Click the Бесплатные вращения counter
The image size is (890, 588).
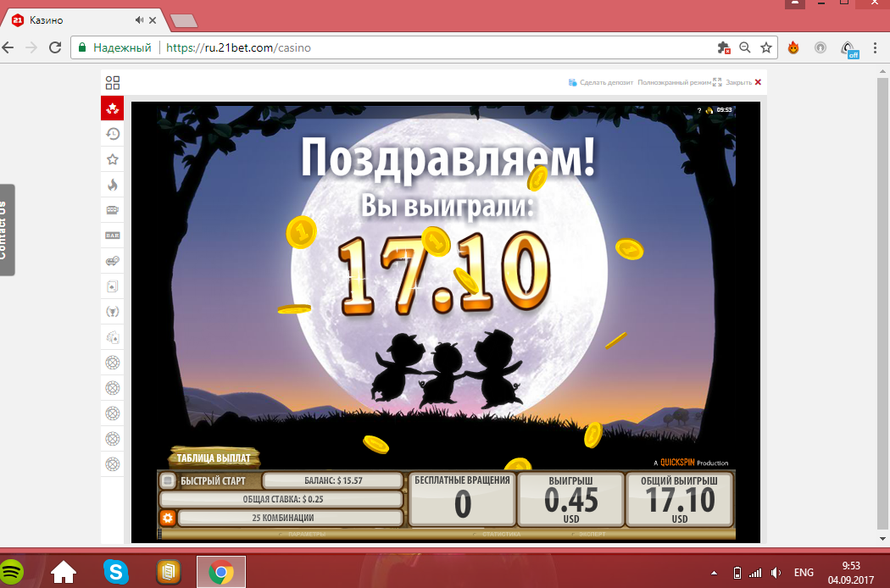coord(462,499)
